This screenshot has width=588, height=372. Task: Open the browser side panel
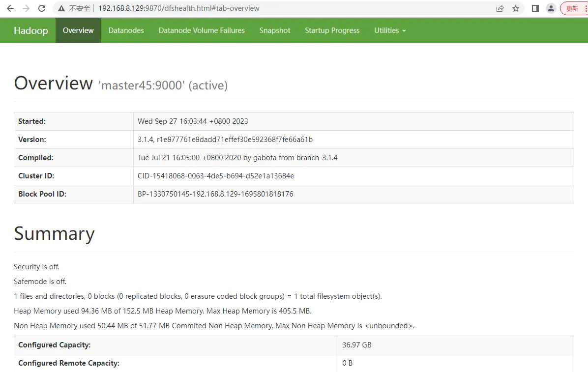[535, 8]
